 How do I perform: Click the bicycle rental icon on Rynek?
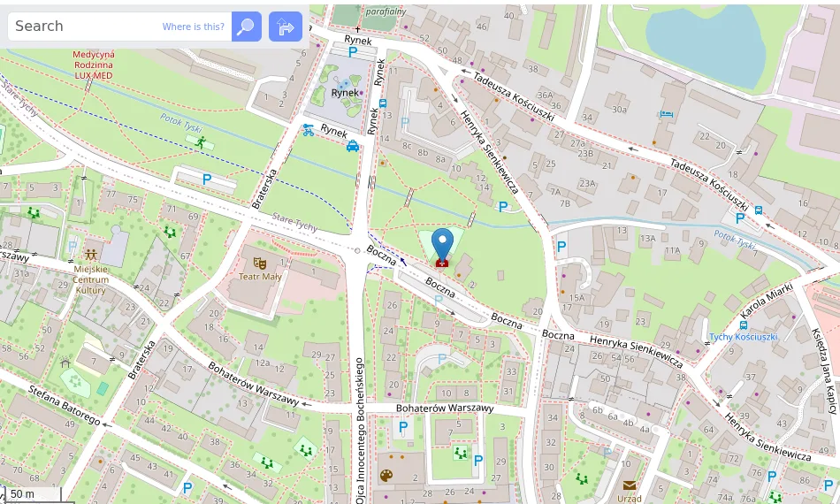coord(308,130)
